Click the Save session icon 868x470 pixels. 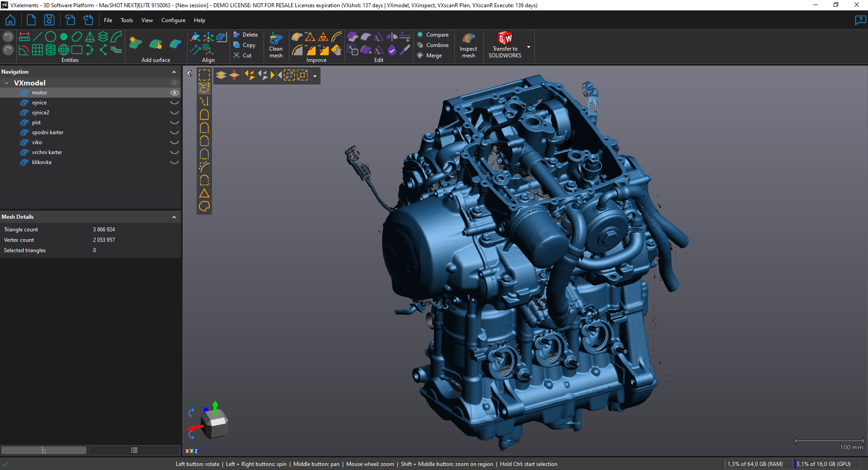(x=49, y=20)
